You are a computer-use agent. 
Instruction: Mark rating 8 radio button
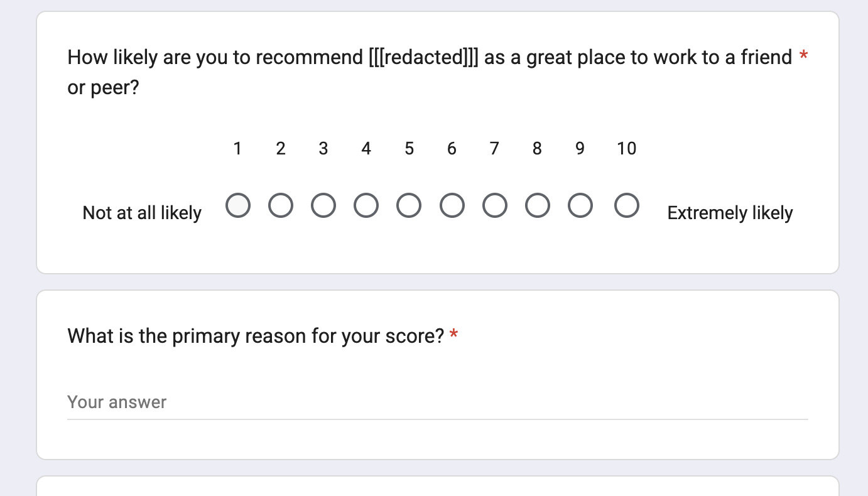click(x=537, y=205)
